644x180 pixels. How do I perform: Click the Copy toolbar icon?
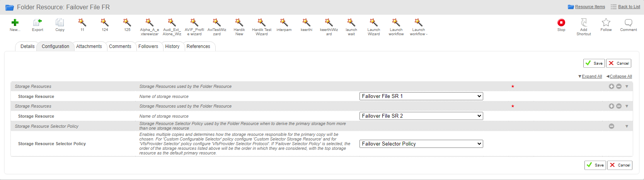60,22
